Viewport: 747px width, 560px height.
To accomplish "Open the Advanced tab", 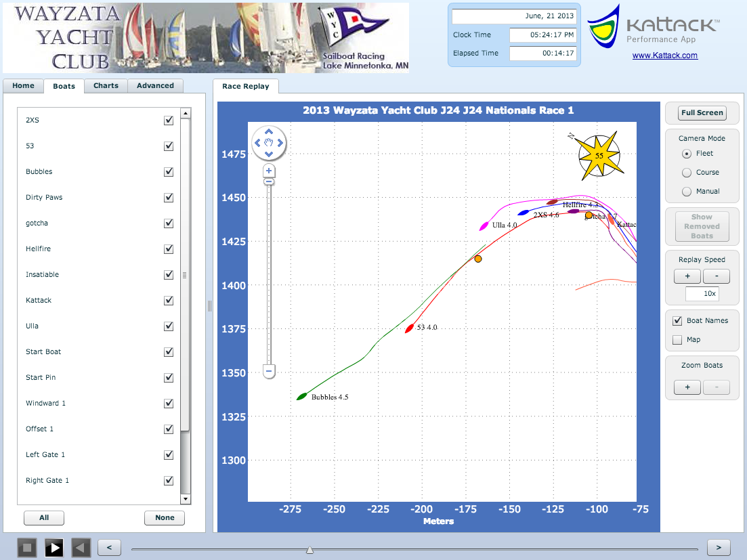I will coord(155,86).
